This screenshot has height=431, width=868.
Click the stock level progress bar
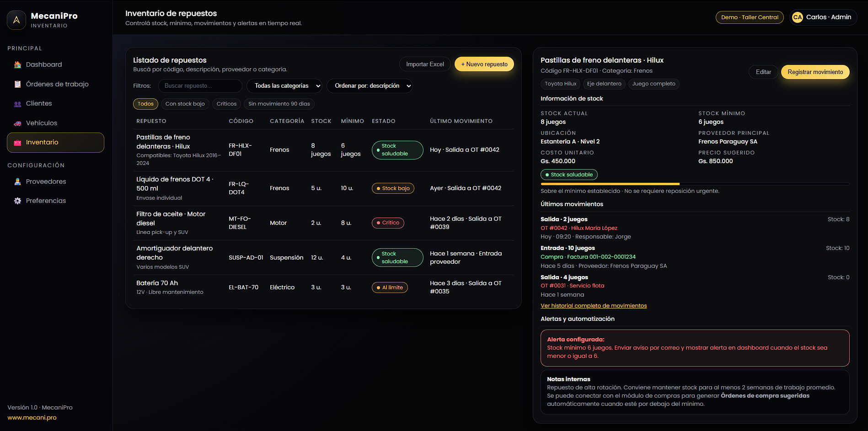(x=694, y=184)
